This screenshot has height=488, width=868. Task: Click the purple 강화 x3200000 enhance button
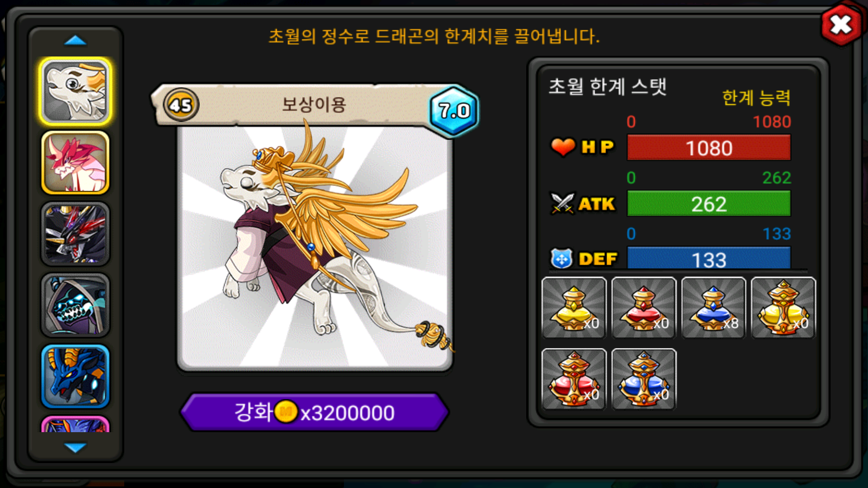(x=315, y=413)
